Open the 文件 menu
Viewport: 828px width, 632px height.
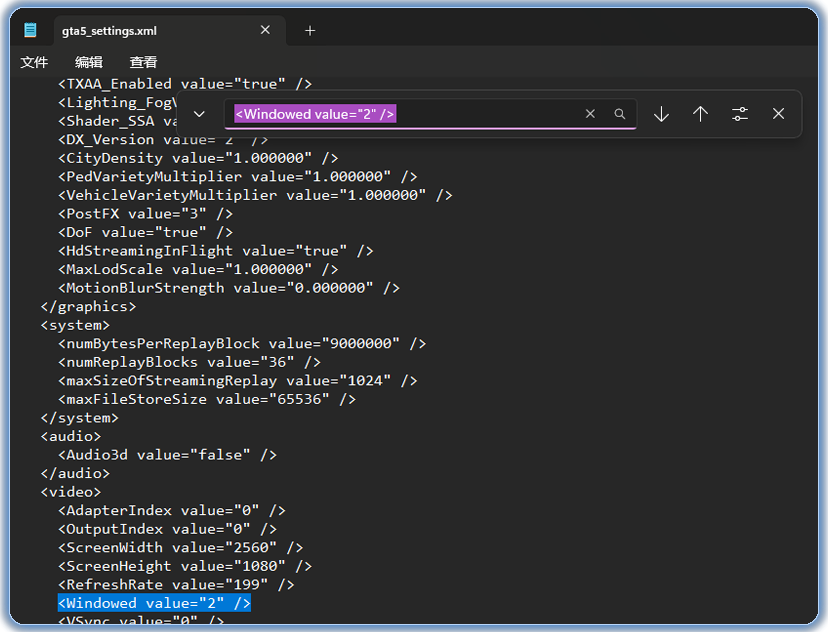34,62
